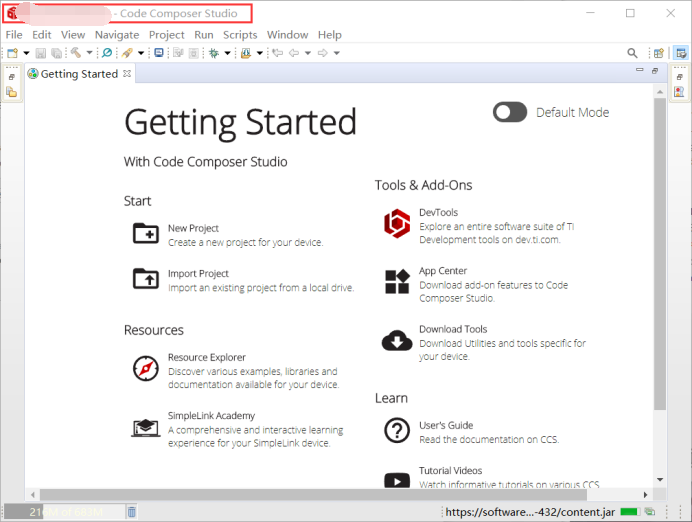692x522 pixels.
Task: Click the blue terminal monitor icon
Action: coord(159,53)
